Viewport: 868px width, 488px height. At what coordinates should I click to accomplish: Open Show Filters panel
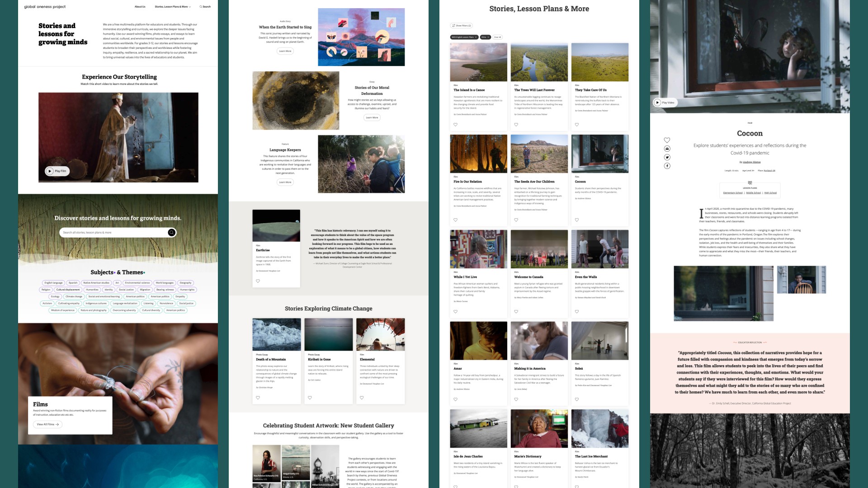(462, 26)
